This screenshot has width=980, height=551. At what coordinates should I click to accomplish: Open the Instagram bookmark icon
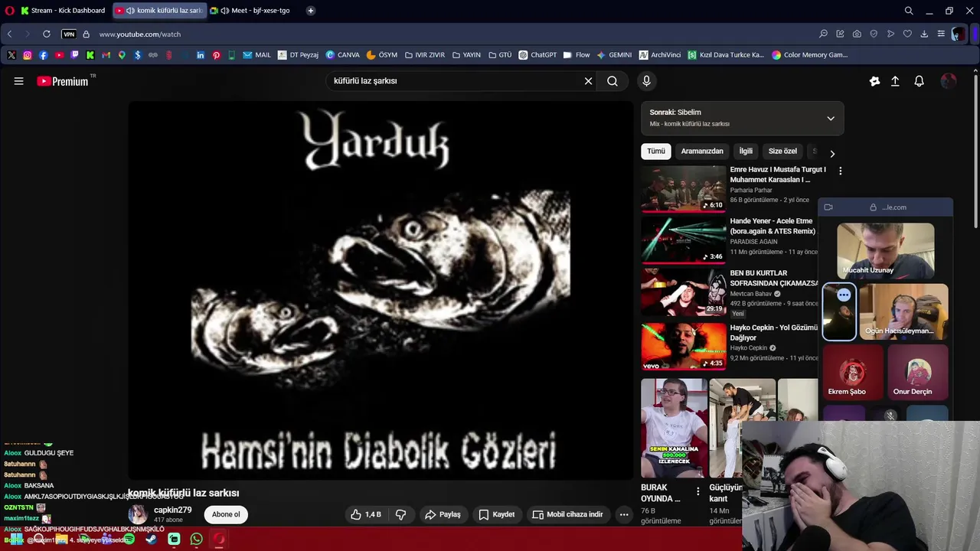[x=28, y=55]
